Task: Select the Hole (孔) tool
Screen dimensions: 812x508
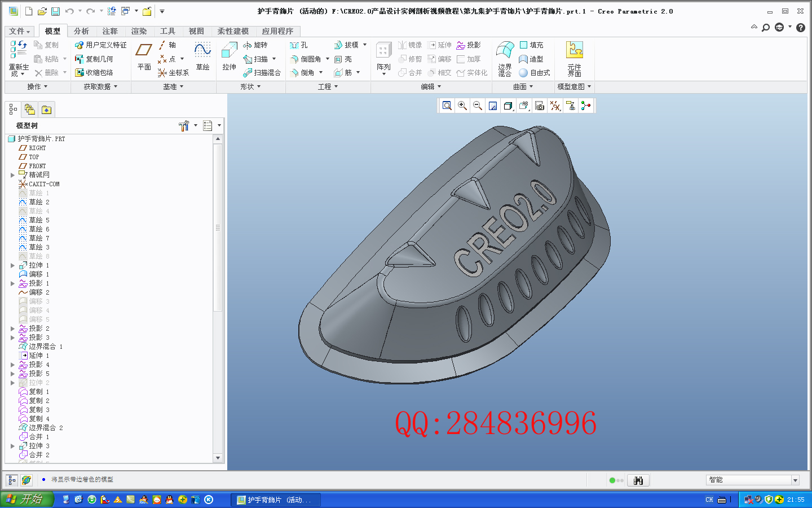Action: point(298,45)
